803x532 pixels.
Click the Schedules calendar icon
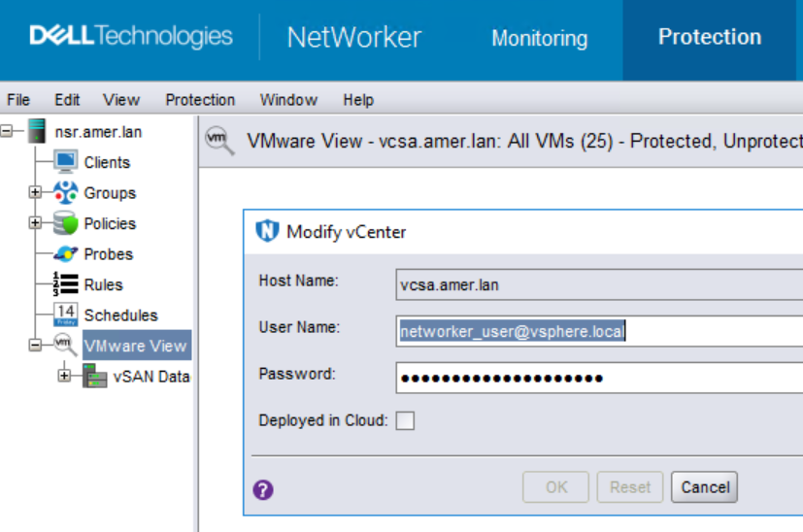pyautogui.click(x=66, y=315)
